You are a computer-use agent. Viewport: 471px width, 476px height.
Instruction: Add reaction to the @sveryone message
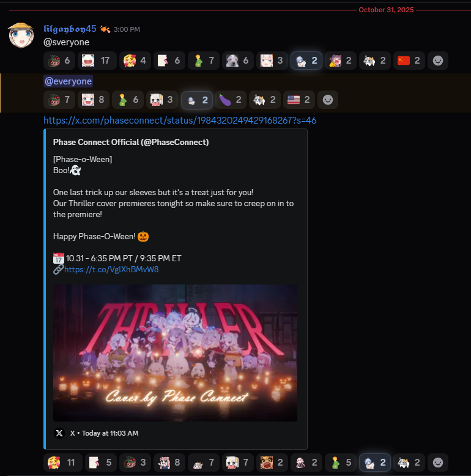tap(437, 61)
